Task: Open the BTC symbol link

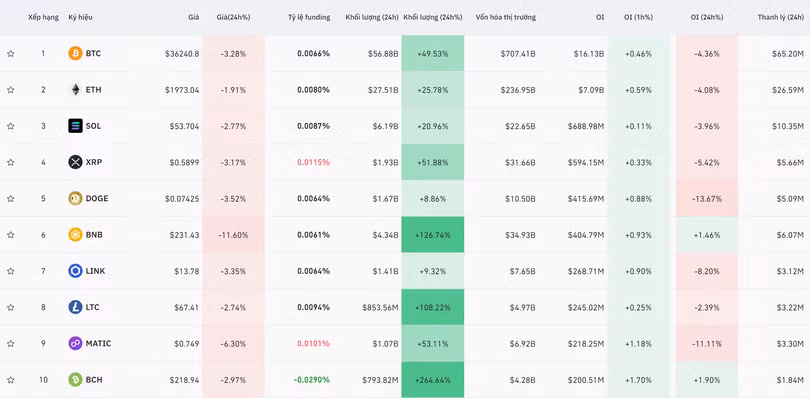Action: click(x=93, y=53)
